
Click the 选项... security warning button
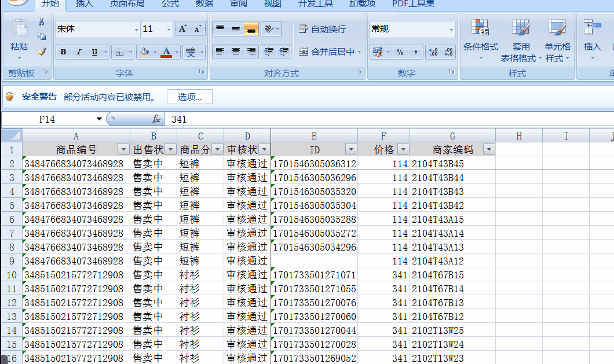point(189,97)
